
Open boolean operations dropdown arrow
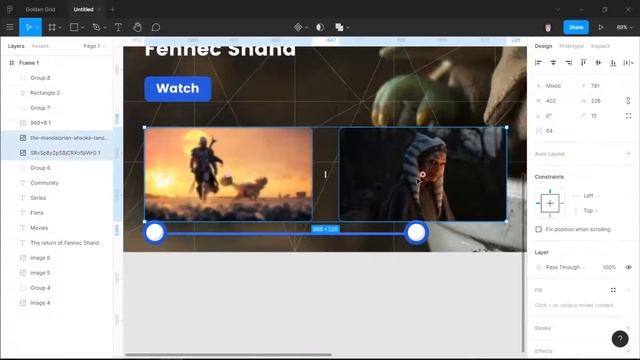[x=348, y=27]
